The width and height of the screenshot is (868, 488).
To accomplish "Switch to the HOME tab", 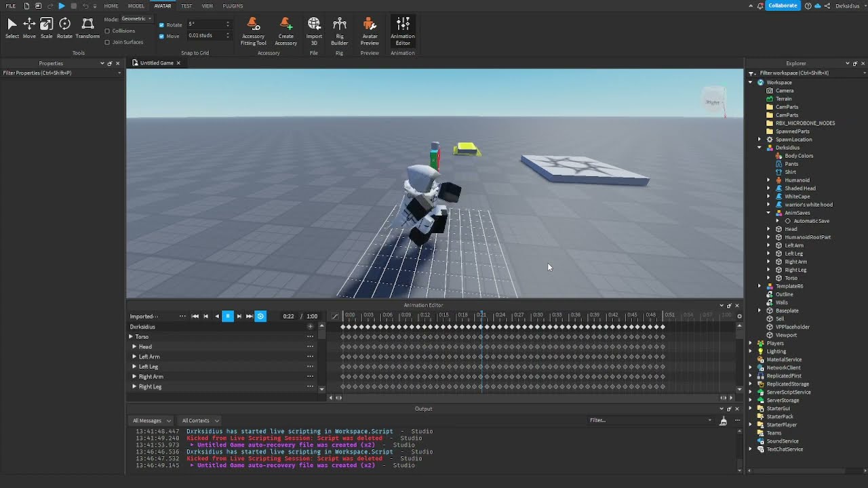I will [x=111, y=5].
